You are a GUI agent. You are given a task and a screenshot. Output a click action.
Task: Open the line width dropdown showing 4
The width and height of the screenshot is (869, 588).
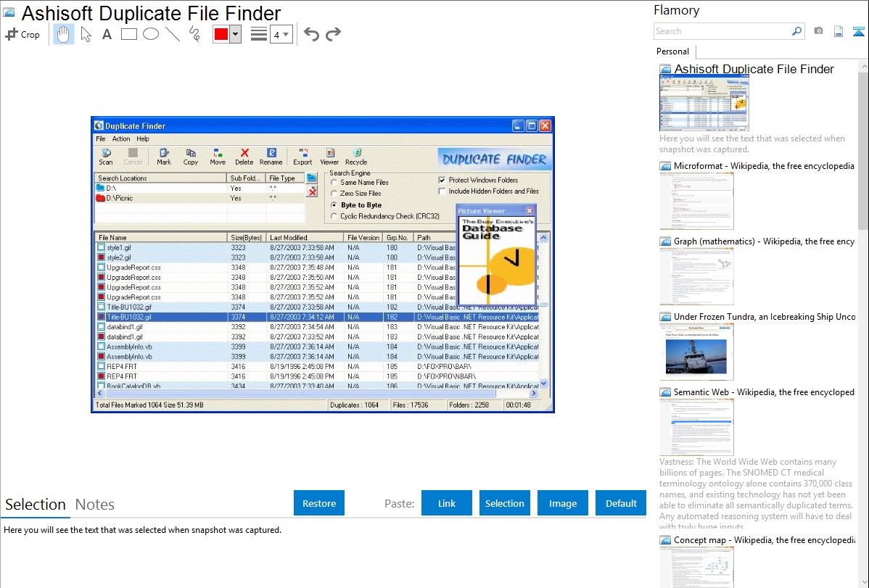[x=281, y=34]
